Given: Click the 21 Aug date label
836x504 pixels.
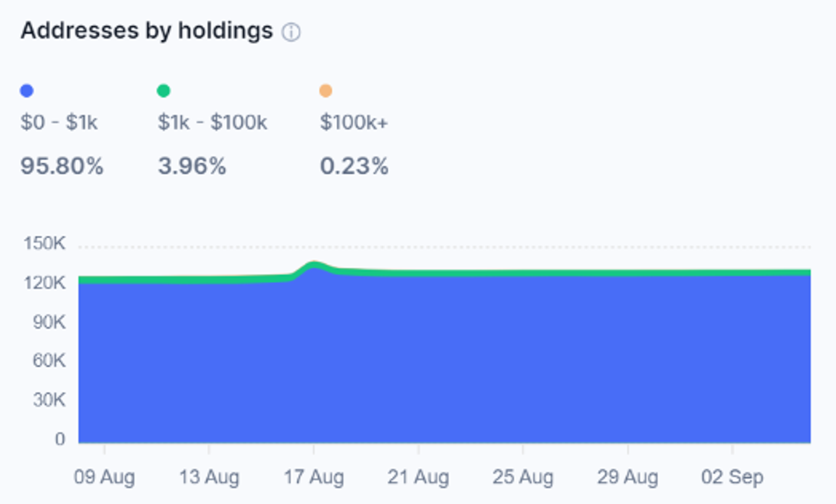Looking at the screenshot, I should (x=418, y=477).
